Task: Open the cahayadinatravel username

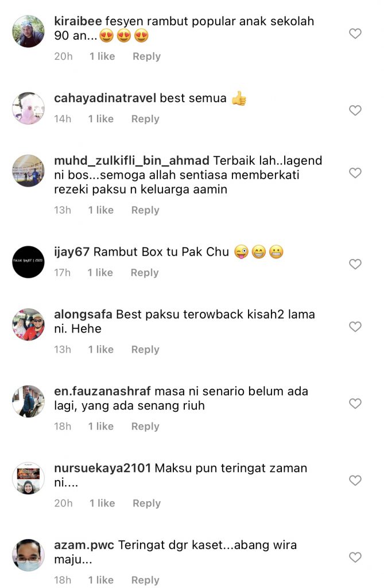Action: [105, 98]
